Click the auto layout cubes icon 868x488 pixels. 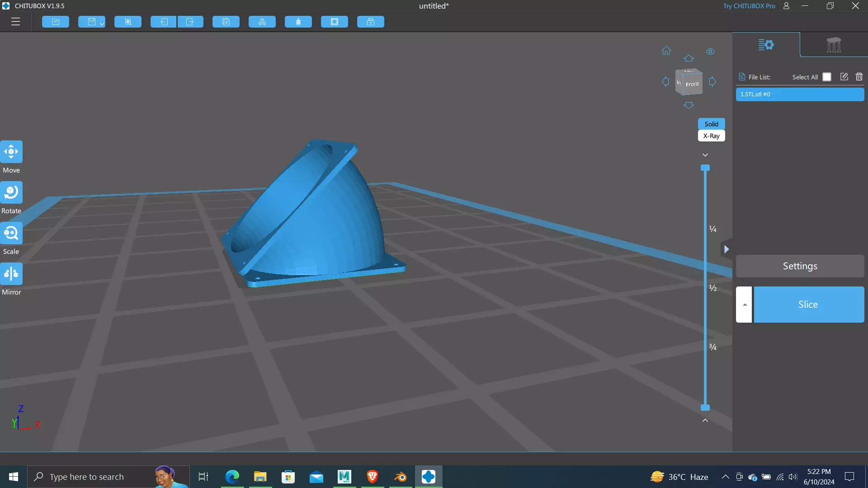262,22
